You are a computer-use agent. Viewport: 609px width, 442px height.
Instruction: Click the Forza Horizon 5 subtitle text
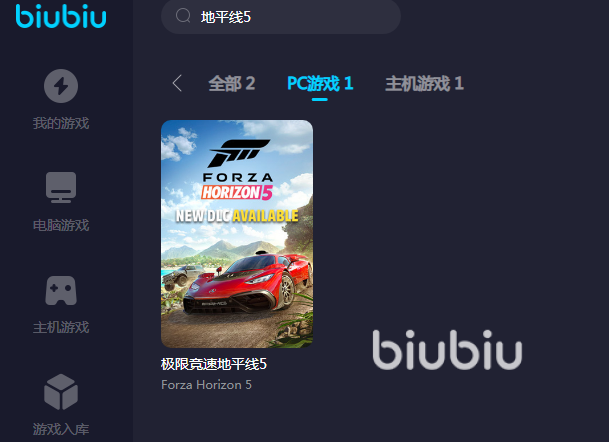point(207,385)
